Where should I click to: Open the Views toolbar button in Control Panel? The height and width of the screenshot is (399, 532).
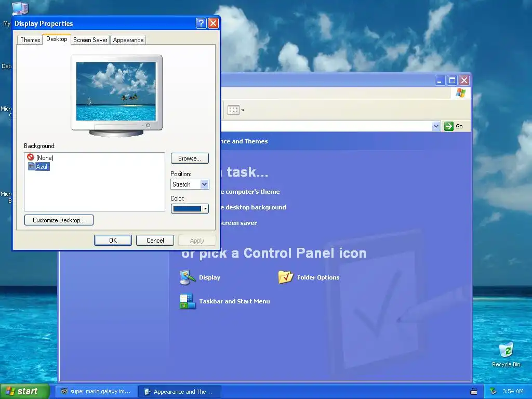pos(233,110)
